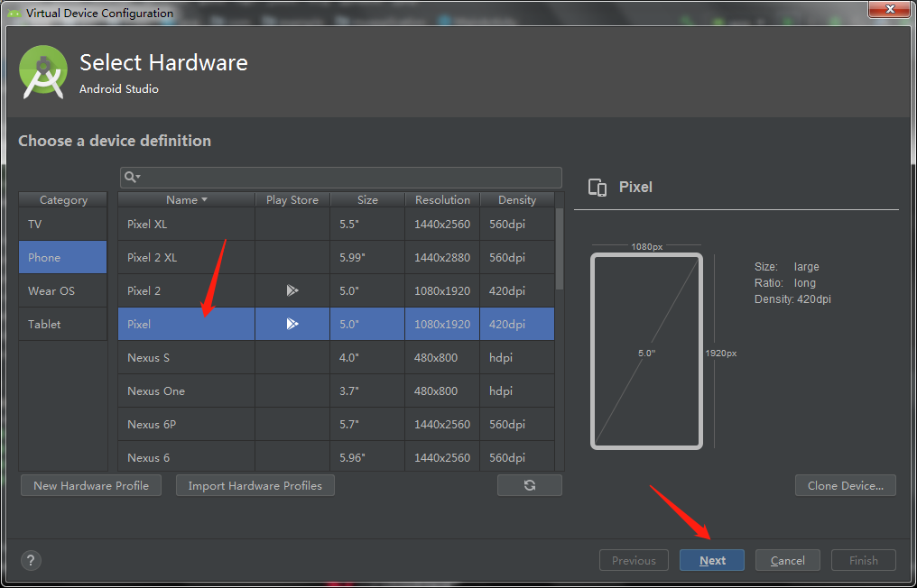
Task: Click into the device search field
Action: 341,177
